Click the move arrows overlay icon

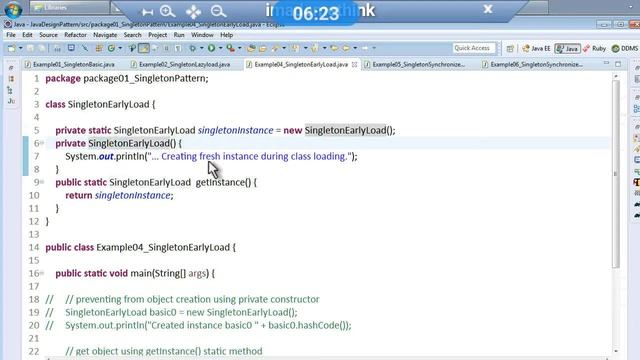[193, 12]
